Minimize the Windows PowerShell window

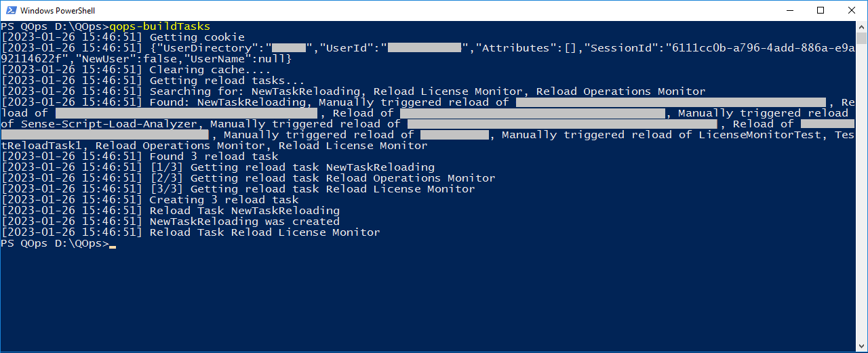click(789, 10)
